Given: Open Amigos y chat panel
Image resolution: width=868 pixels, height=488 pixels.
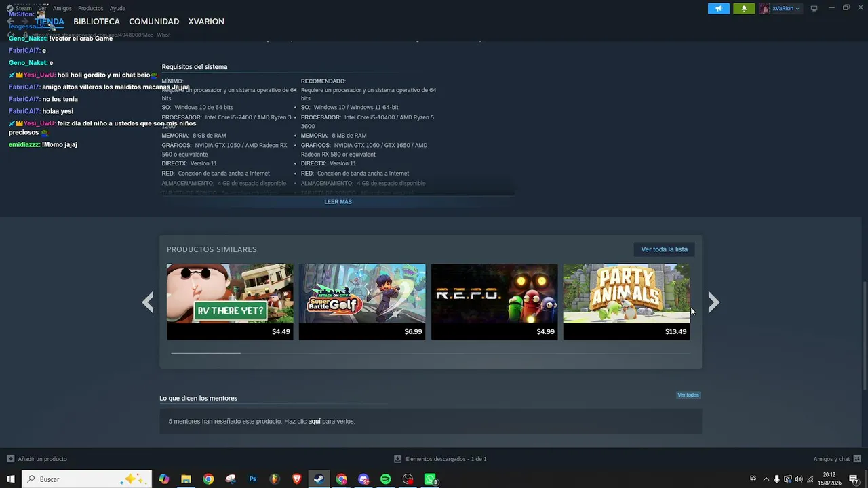Looking at the screenshot, I should pos(837,459).
